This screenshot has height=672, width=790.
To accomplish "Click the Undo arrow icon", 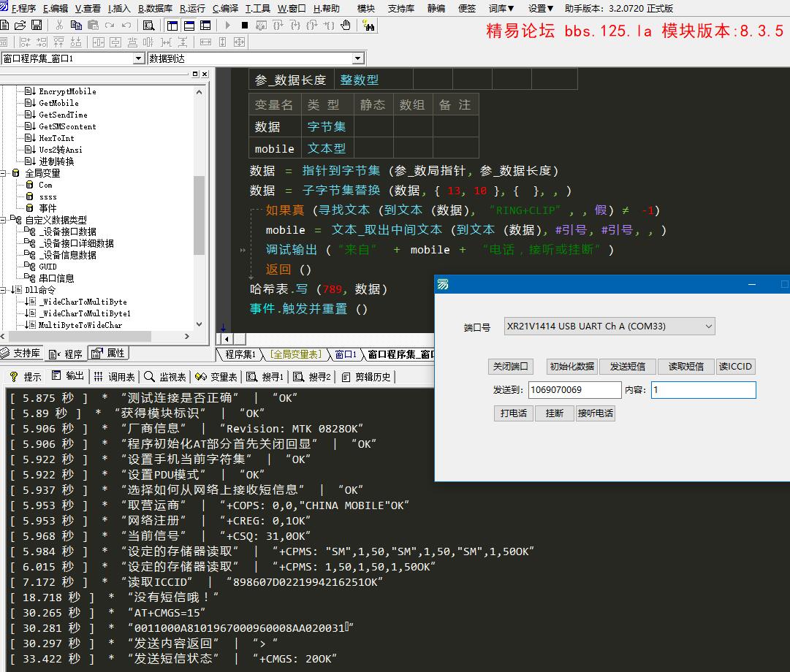I will [126, 25].
